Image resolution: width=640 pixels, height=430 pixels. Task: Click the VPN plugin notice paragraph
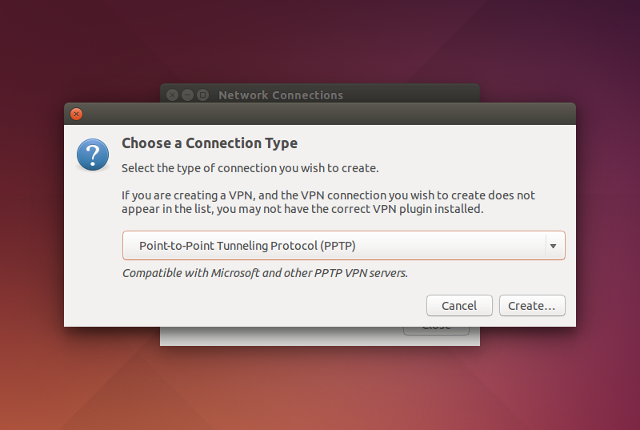click(328, 202)
